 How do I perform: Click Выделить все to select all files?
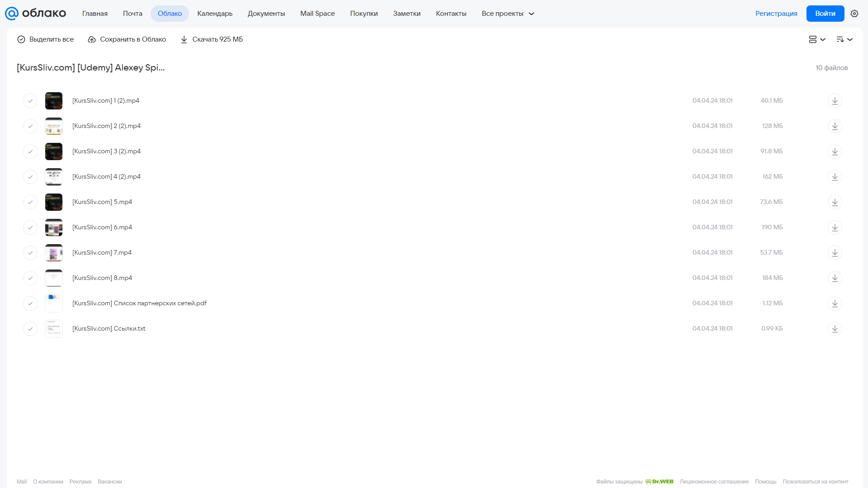click(x=45, y=39)
